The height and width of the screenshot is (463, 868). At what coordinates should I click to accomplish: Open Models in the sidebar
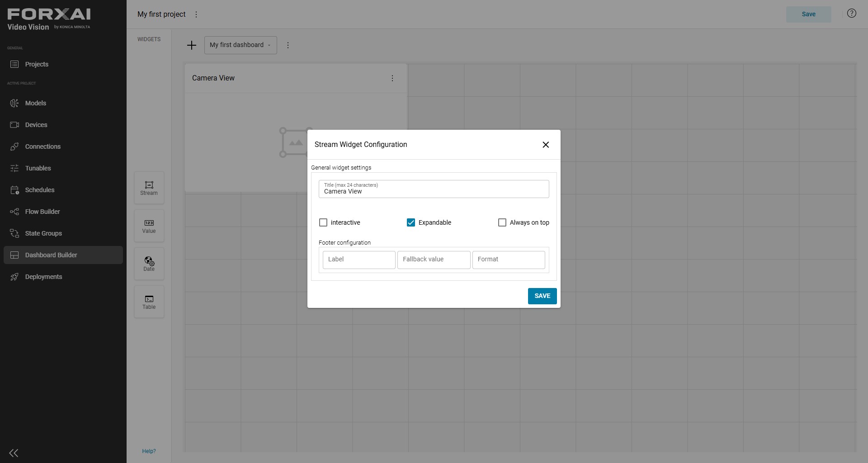coord(63,103)
